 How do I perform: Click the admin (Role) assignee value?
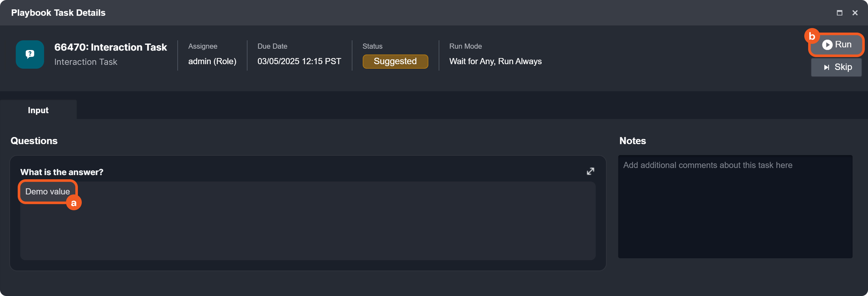click(212, 62)
